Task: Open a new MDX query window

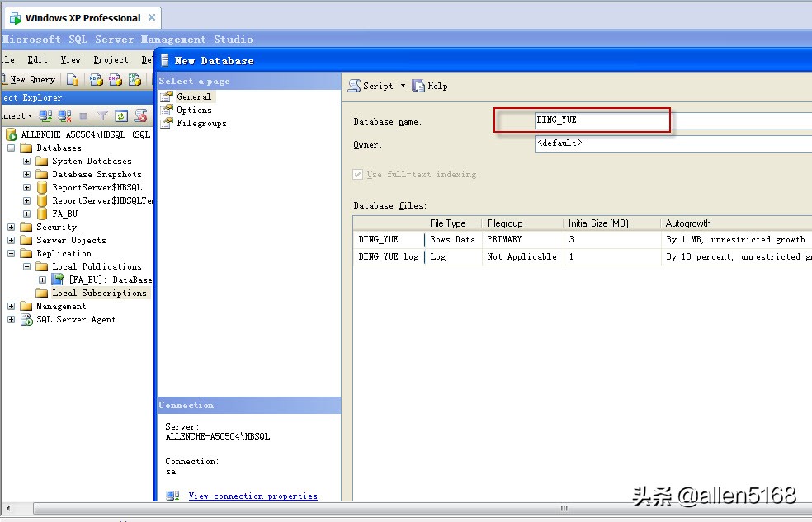Action: click(94, 79)
